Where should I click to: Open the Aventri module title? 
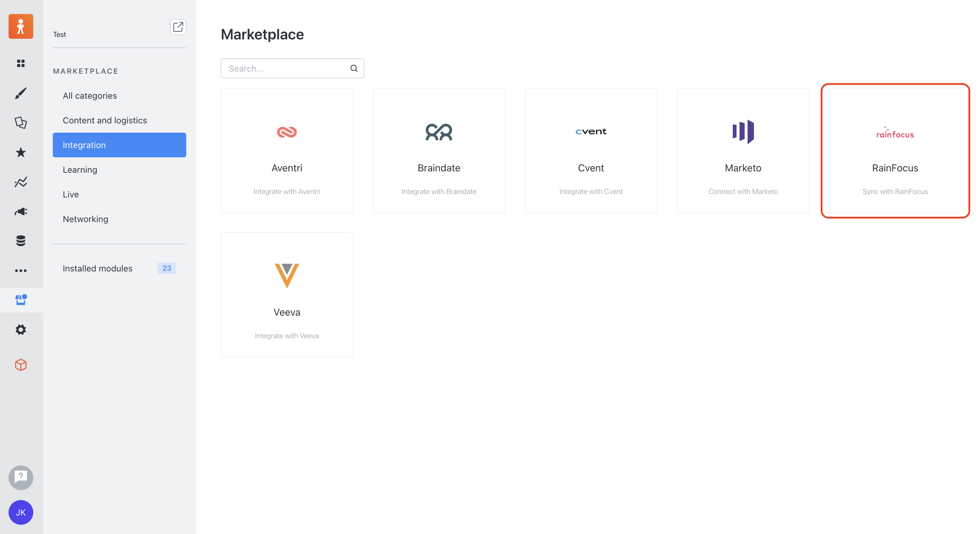point(286,168)
